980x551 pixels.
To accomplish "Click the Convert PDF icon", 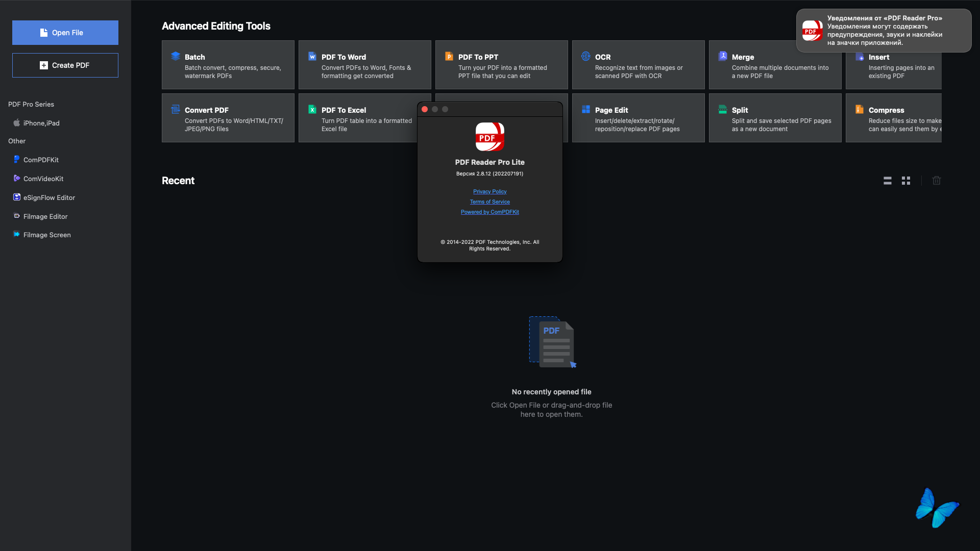I will click(x=176, y=109).
